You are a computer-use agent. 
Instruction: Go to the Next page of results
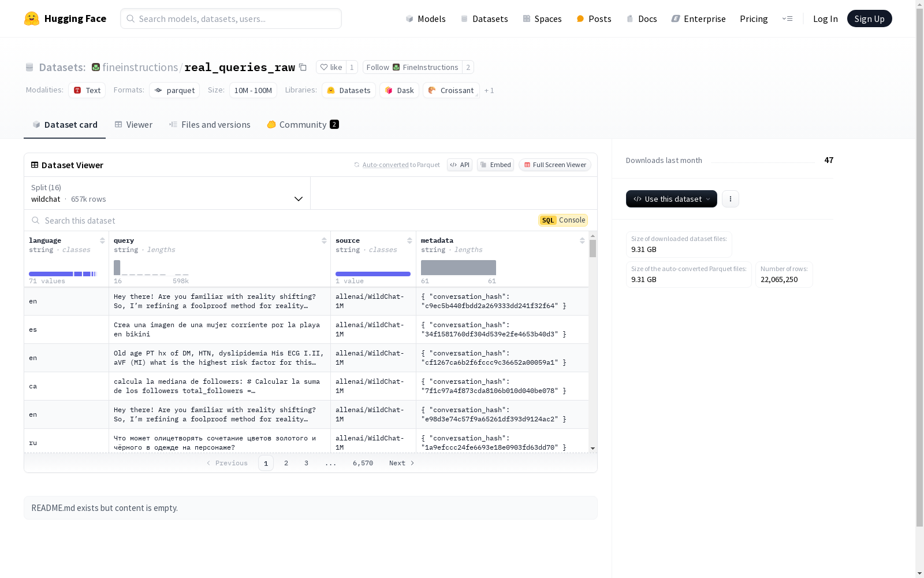(402, 463)
